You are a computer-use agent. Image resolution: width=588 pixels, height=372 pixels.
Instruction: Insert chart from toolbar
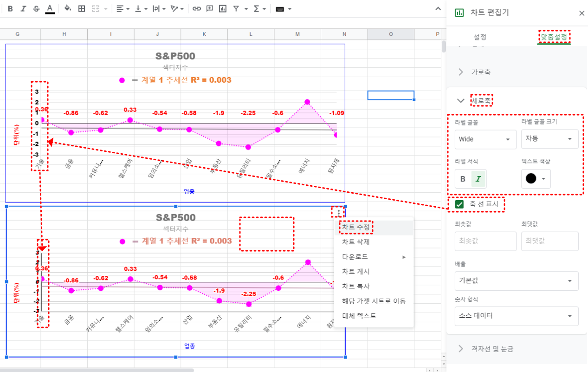coord(223,8)
